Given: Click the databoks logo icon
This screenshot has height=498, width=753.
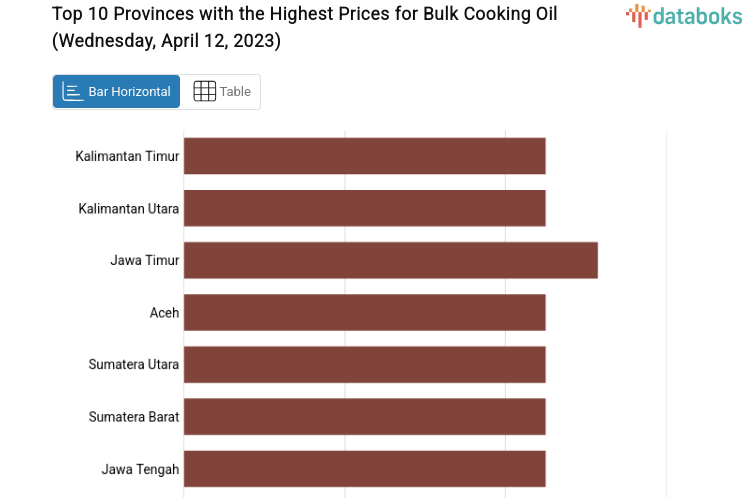Looking at the screenshot, I should (637, 15).
